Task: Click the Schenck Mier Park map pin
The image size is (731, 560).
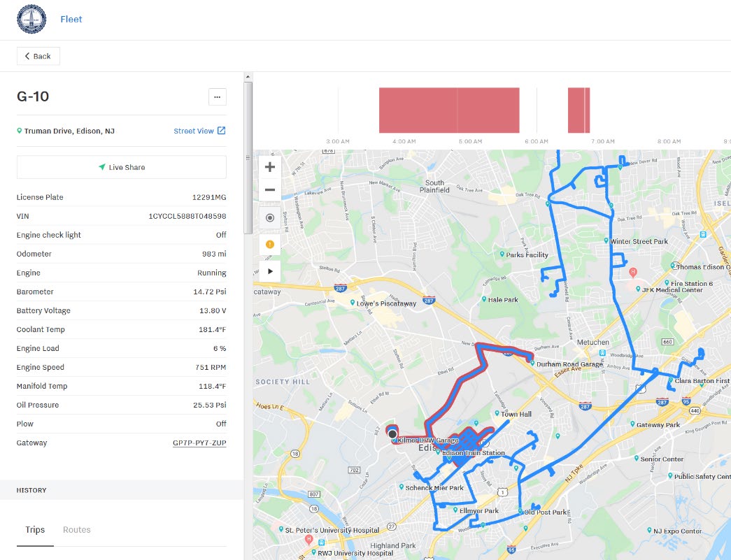Action: tap(402, 487)
